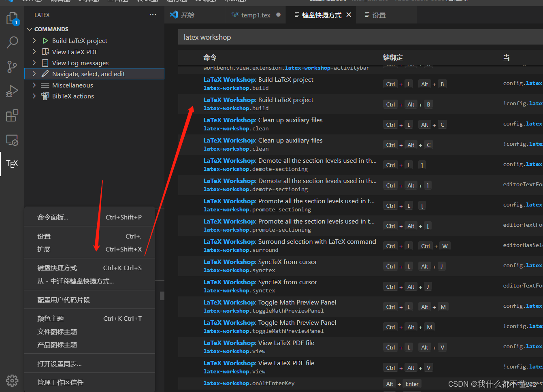Select Promote sectioning Ctrl+Alt+[ row
This screenshot has height=392, width=543.
(360, 226)
